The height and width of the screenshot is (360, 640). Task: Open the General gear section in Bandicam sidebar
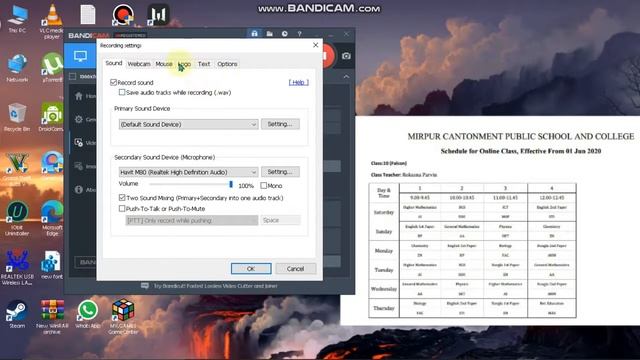[x=84, y=119]
